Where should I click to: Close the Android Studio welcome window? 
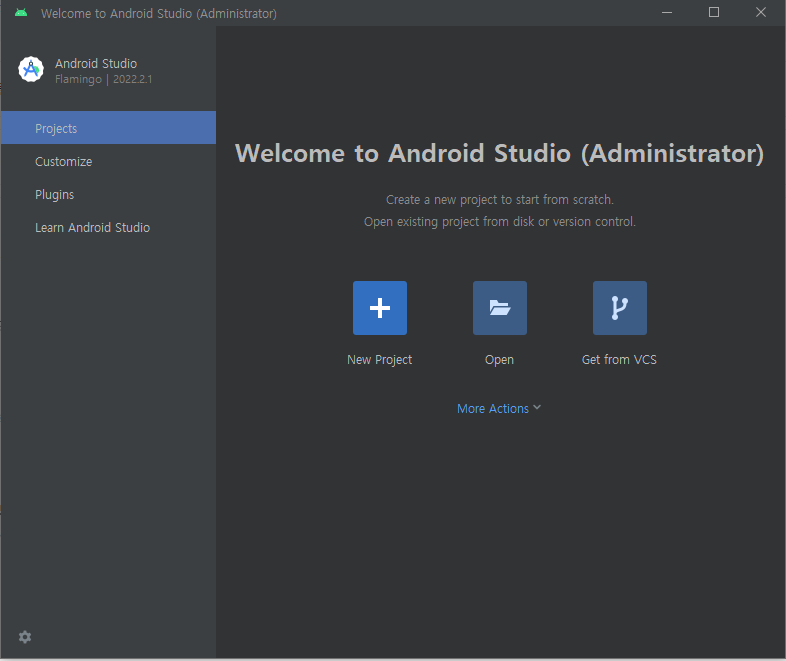click(761, 13)
